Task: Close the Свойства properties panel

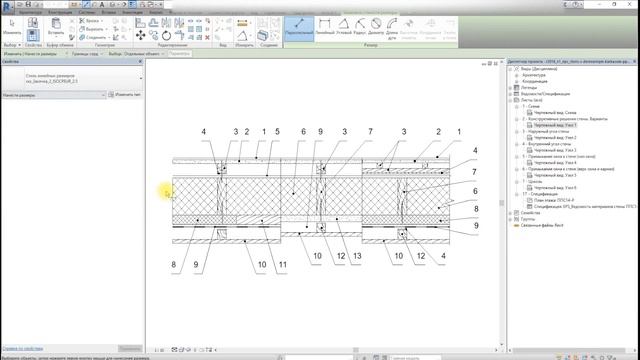Action: [140, 62]
